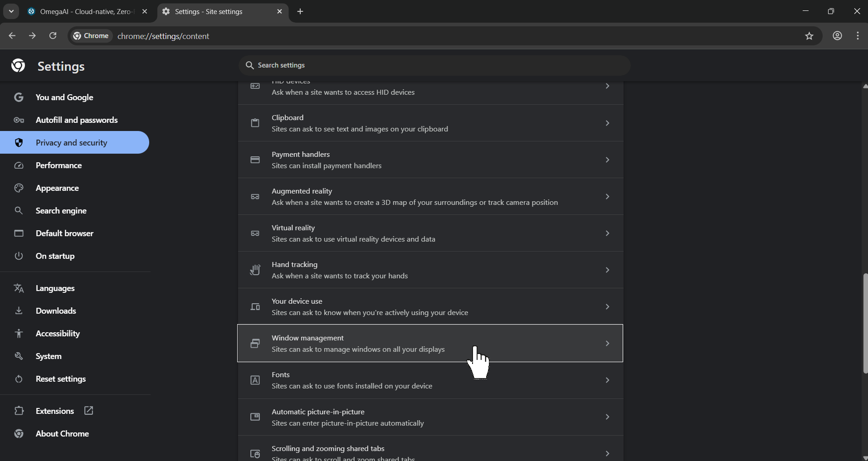Open a new browser tab

[301, 11]
